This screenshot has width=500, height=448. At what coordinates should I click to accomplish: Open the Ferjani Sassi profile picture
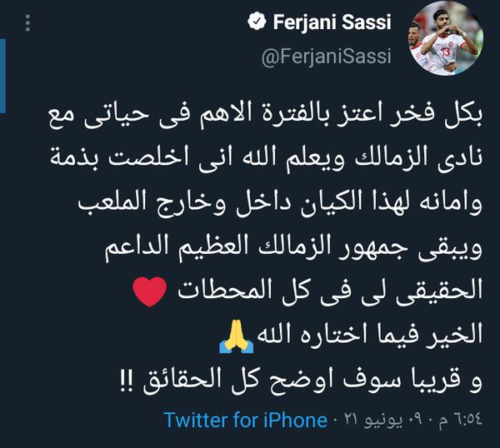446,38
